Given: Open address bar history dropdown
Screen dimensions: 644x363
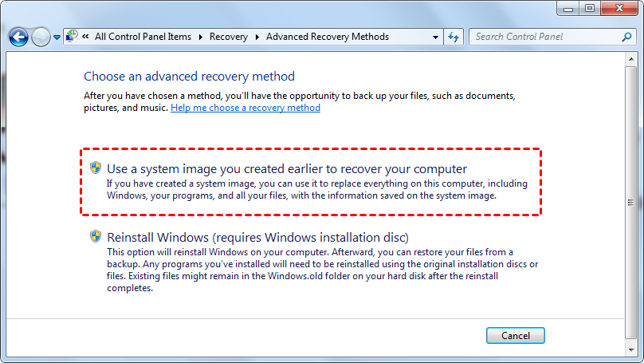Looking at the screenshot, I should 435,37.
